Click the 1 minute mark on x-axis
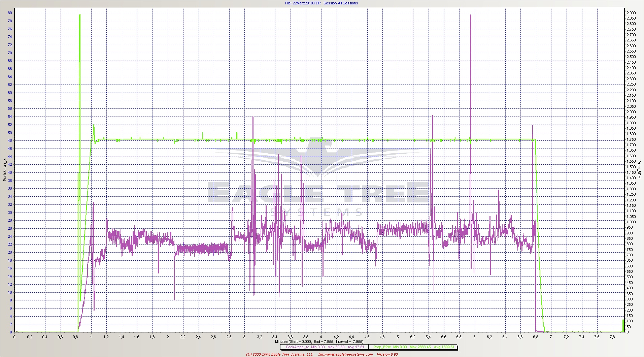The height and width of the screenshot is (357, 644). 91,337
